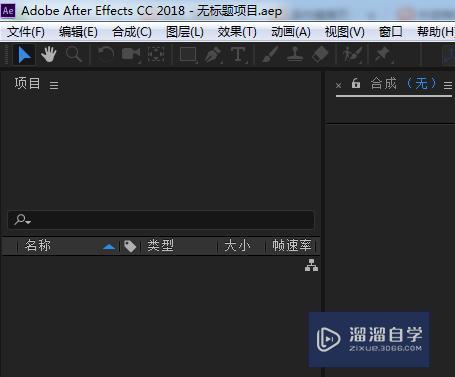Select the Hand tool
455x377 pixels.
coord(49,54)
